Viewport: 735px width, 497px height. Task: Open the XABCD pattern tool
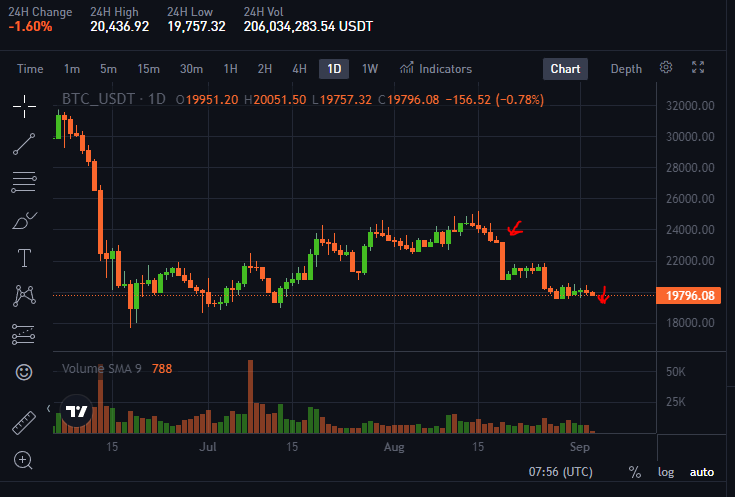point(24,296)
